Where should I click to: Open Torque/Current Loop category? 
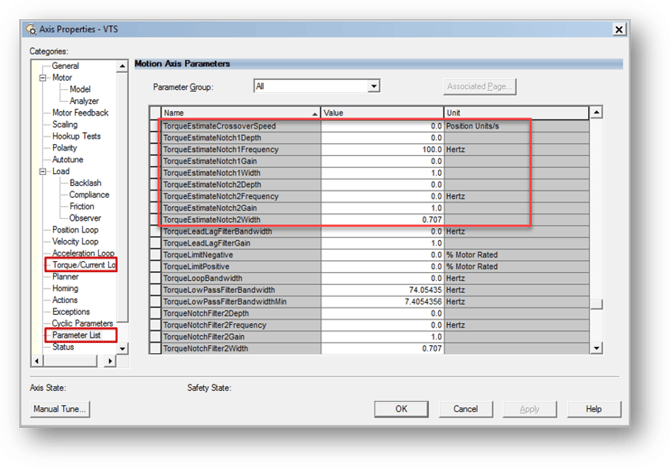[83, 265]
